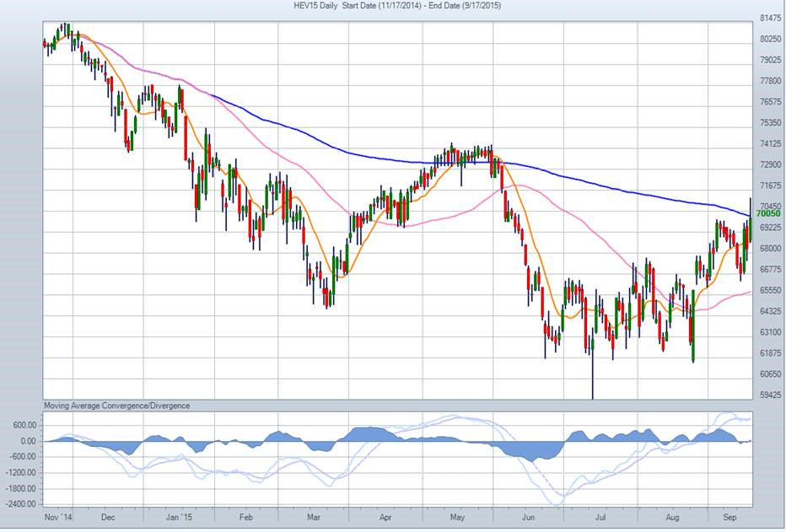Click the 65550 price axis label
The height and width of the screenshot is (532, 786).
tap(769, 290)
